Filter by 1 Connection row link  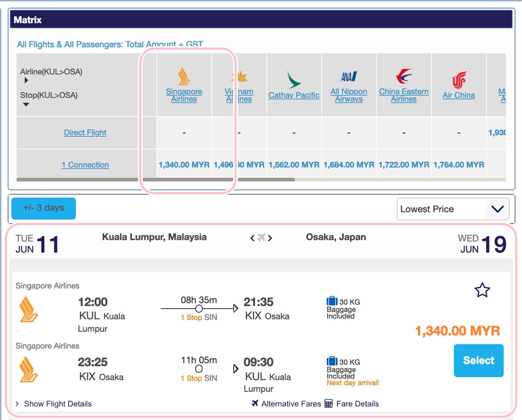[x=85, y=165]
